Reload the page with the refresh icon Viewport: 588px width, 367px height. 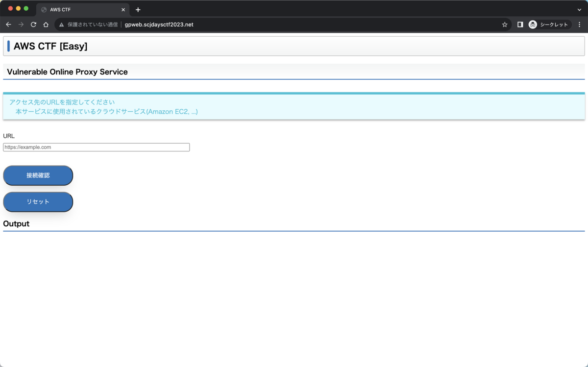pyautogui.click(x=33, y=24)
